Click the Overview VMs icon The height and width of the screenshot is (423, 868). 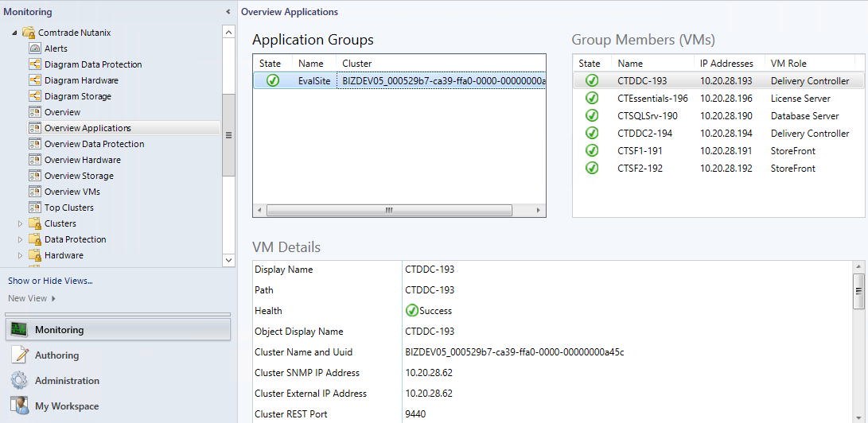pyautogui.click(x=35, y=192)
